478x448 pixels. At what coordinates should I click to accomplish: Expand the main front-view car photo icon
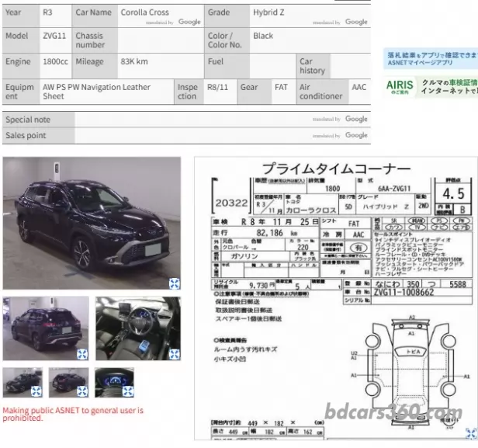(175, 283)
